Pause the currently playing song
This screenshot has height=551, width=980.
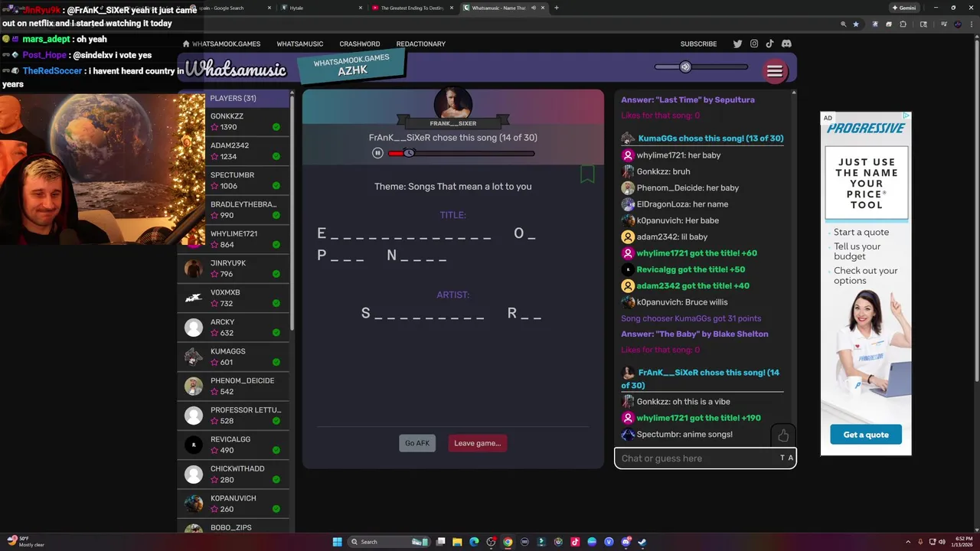(377, 153)
